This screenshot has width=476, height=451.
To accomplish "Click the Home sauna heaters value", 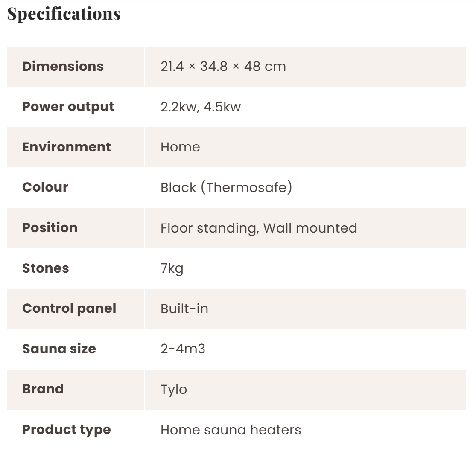I will [231, 430].
